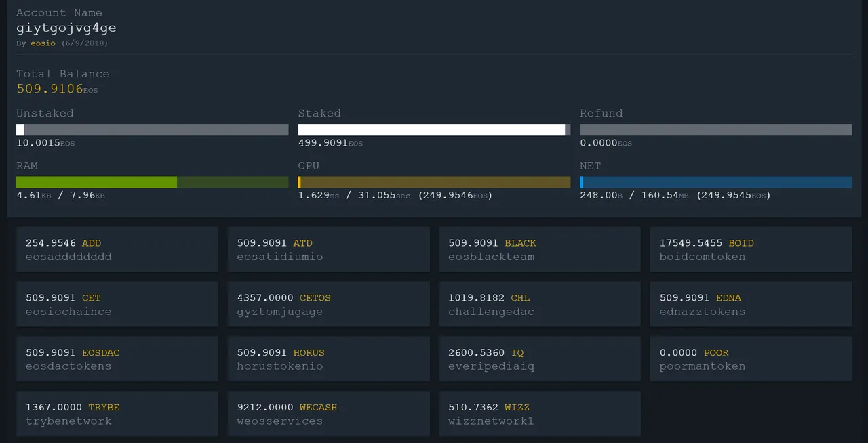Viewport: 868px width, 443px height.
Task: Click the Total Balance label
Action: coord(62,73)
